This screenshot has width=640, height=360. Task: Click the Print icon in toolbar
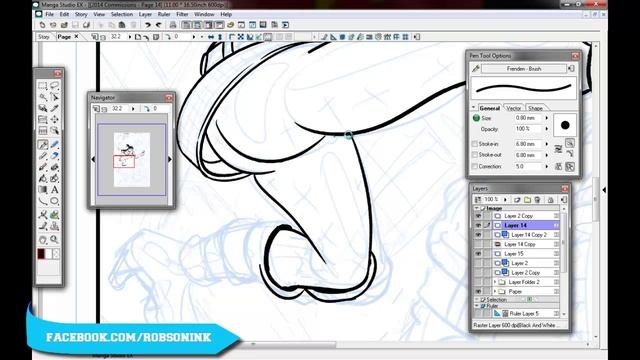(173, 25)
